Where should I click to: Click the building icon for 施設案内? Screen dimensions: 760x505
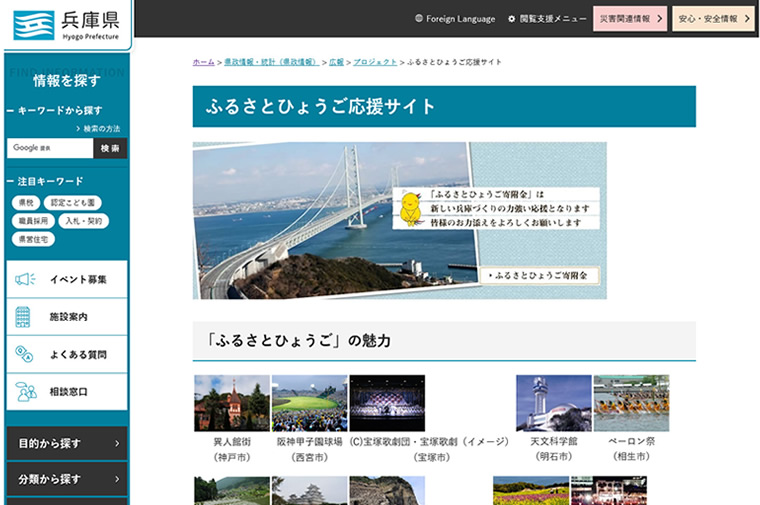pyautogui.click(x=24, y=317)
